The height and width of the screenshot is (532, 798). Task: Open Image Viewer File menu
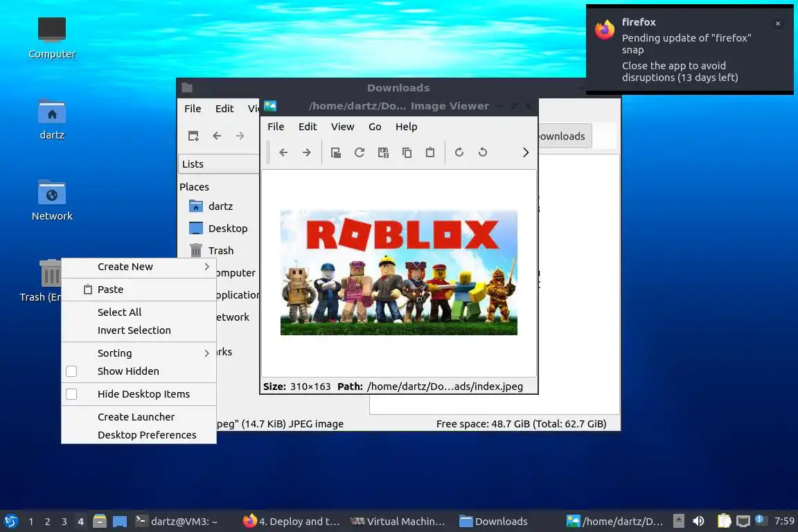(276, 127)
